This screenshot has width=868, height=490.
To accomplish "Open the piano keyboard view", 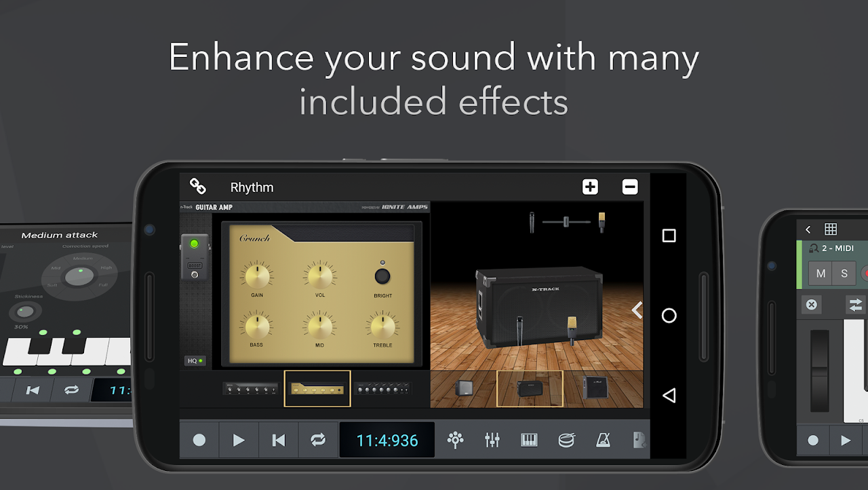I will click(529, 440).
